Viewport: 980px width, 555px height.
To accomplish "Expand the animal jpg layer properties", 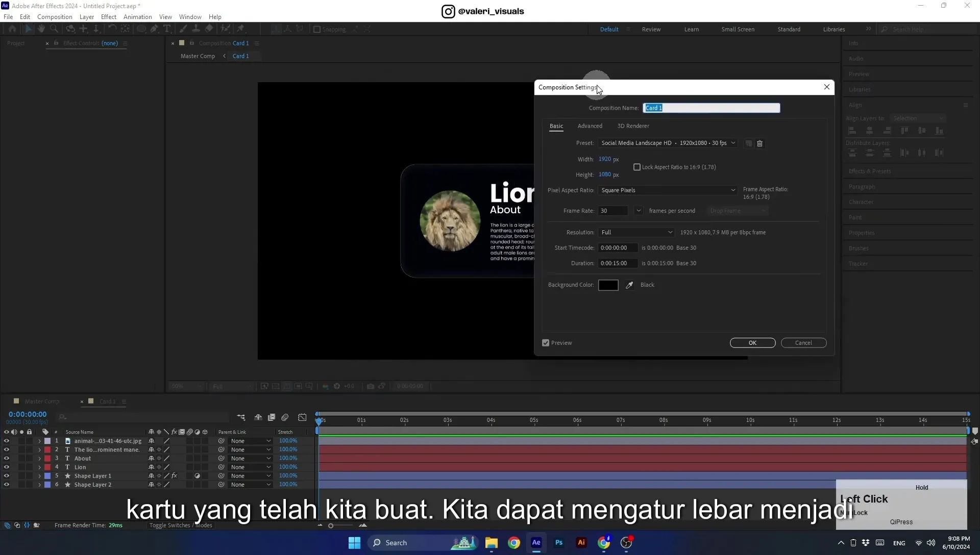I will (39, 441).
